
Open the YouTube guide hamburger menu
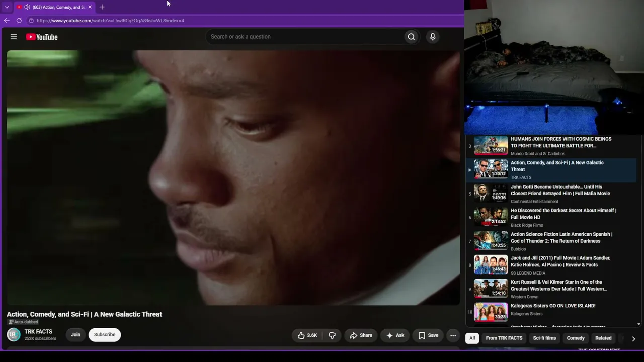tap(14, 37)
